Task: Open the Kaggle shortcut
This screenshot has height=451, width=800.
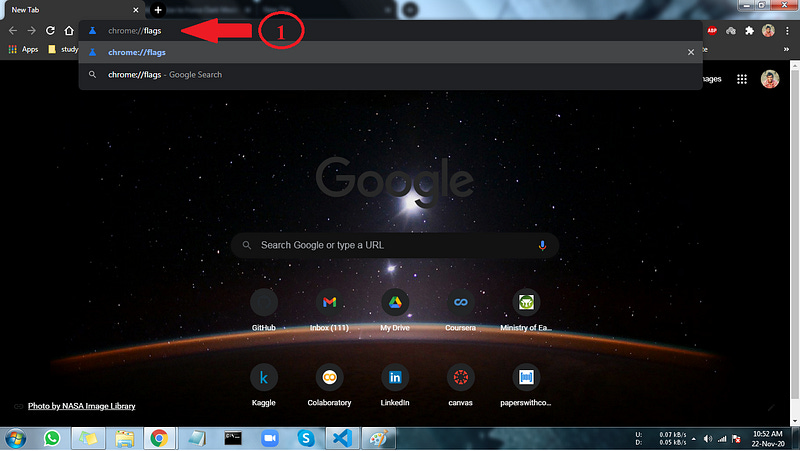Action: [264, 385]
